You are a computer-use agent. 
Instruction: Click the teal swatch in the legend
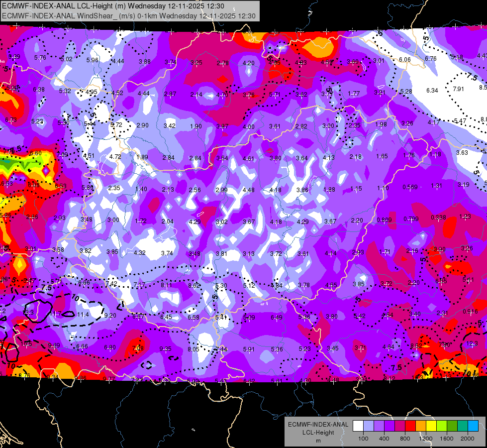tap(463, 426)
